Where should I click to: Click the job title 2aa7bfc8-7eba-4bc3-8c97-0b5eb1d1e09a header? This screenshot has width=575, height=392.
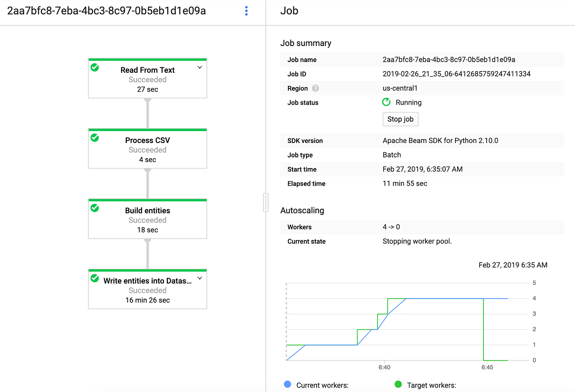tap(106, 11)
